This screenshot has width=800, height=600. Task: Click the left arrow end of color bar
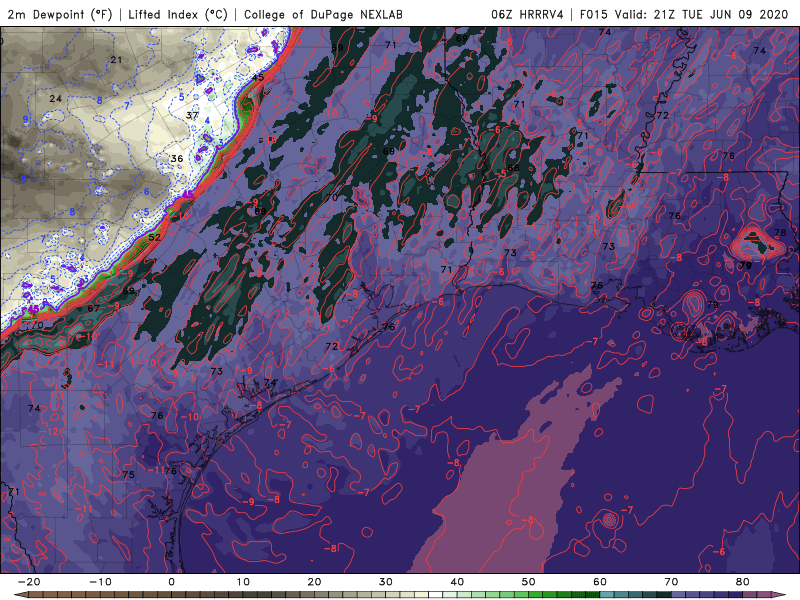point(20,595)
